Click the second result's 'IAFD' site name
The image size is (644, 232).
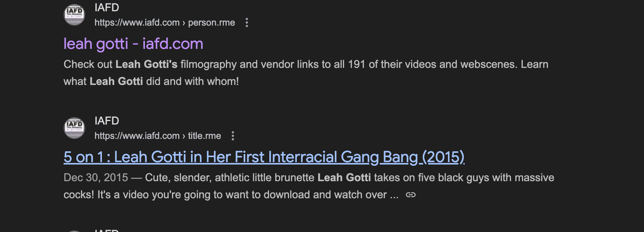click(x=107, y=121)
